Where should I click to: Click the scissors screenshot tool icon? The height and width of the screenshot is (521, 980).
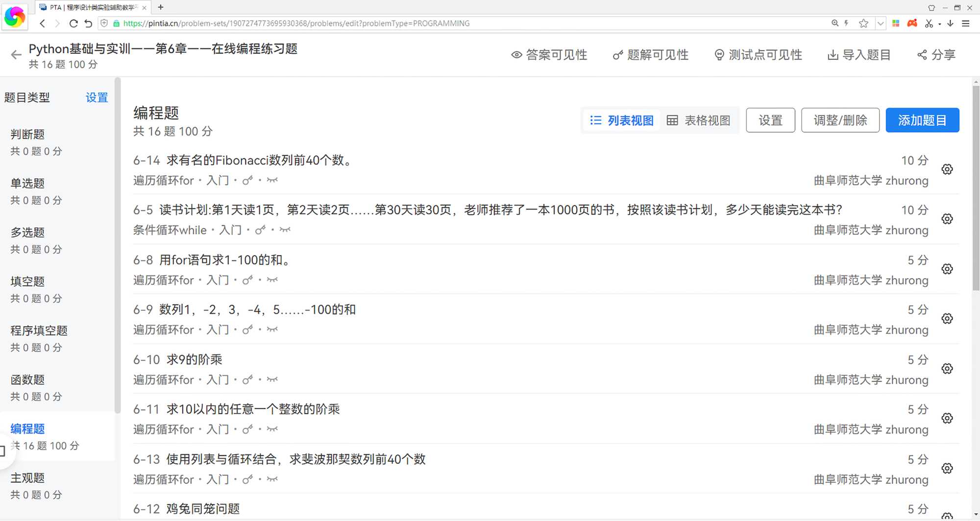coord(929,23)
